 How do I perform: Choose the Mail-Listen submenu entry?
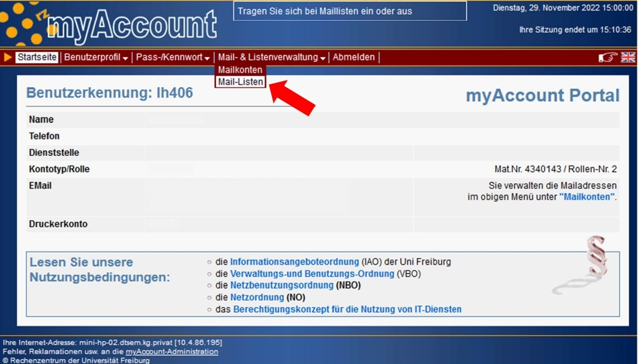[240, 82]
